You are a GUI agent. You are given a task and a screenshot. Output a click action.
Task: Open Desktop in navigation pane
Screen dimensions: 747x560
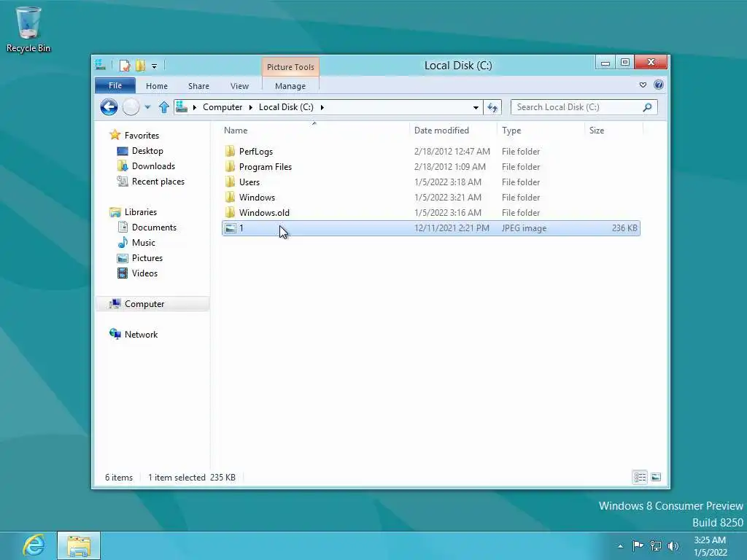pos(147,151)
